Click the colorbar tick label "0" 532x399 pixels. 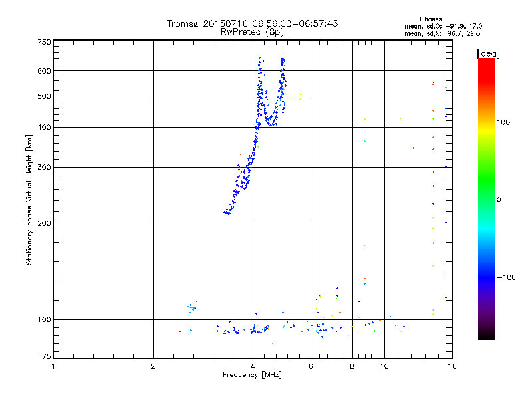pos(499,200)
